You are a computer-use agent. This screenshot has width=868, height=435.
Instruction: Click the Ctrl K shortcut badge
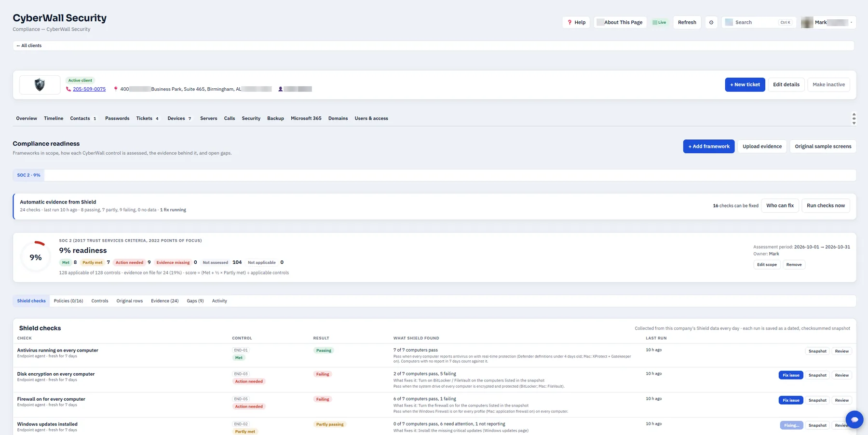785,23
